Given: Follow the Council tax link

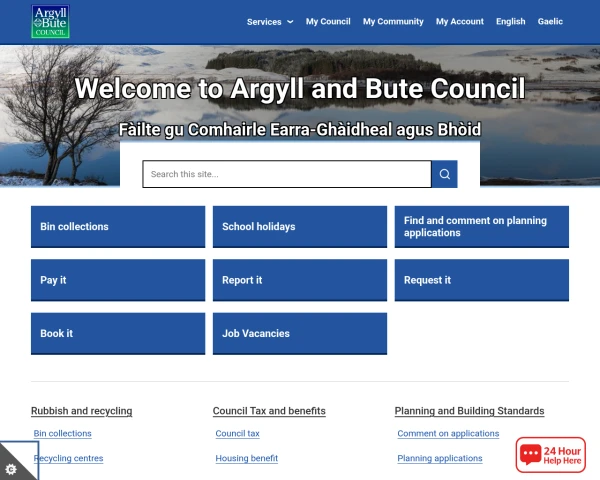Looking at the screenshot, I should (237, 433).
